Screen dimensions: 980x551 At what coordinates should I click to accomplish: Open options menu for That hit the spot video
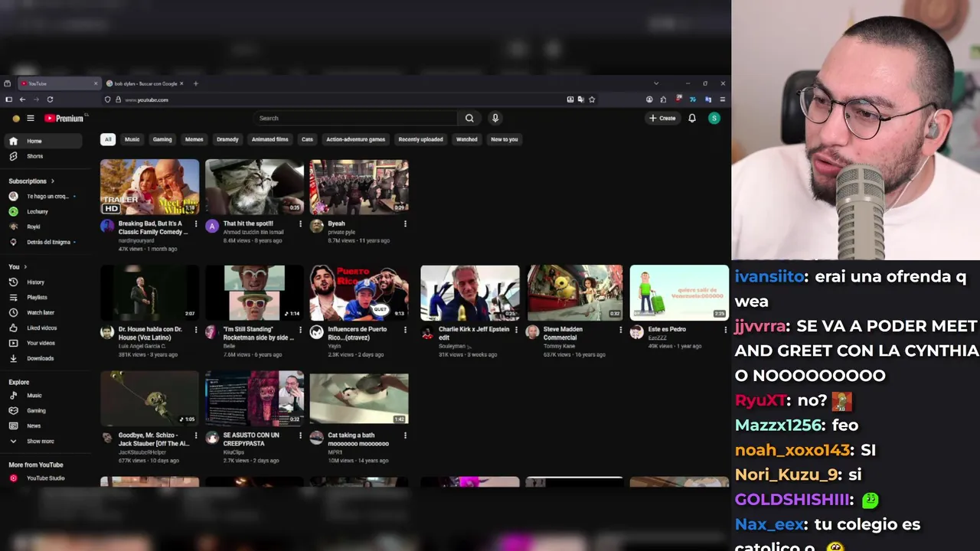tap(300, 224)
